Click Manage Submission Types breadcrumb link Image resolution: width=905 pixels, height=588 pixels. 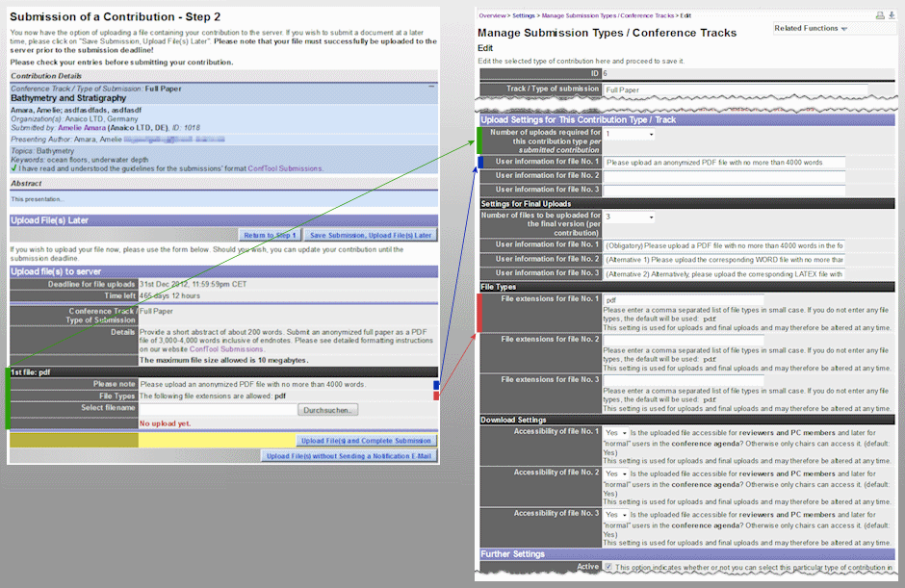coord(608,15)
